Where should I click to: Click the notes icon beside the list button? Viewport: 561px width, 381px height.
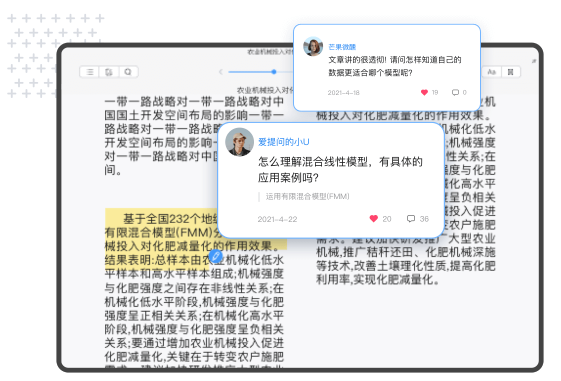109,72
